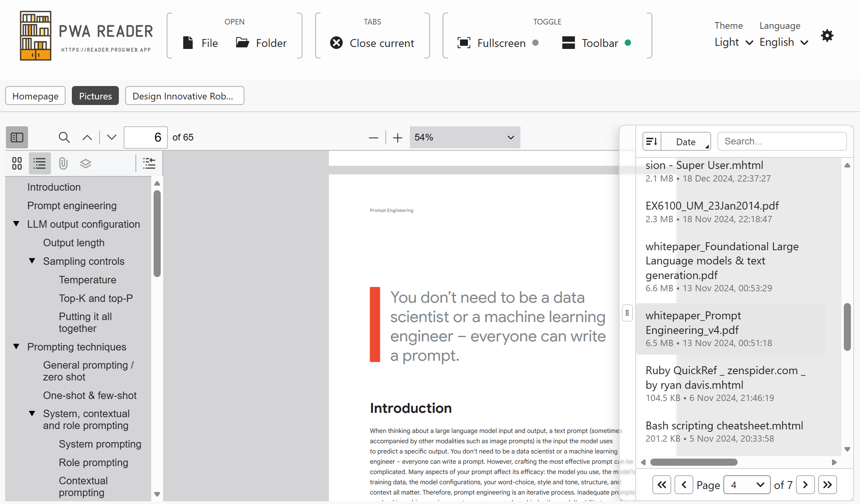Screen dimensions: 860x504
Task: Collapse the sidebar panel
Action: click(x=17, y=137)
